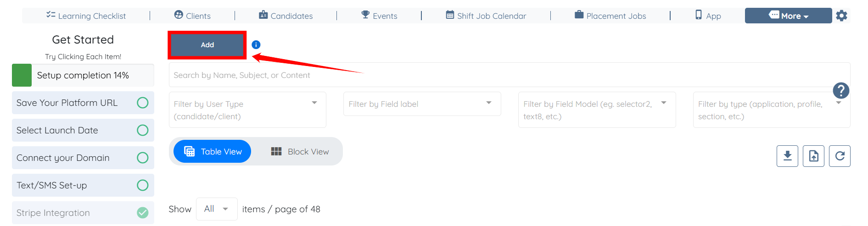Screen dimensions: 868x226
Task: Click the refresh icon button
Action: tap(840, 156)
